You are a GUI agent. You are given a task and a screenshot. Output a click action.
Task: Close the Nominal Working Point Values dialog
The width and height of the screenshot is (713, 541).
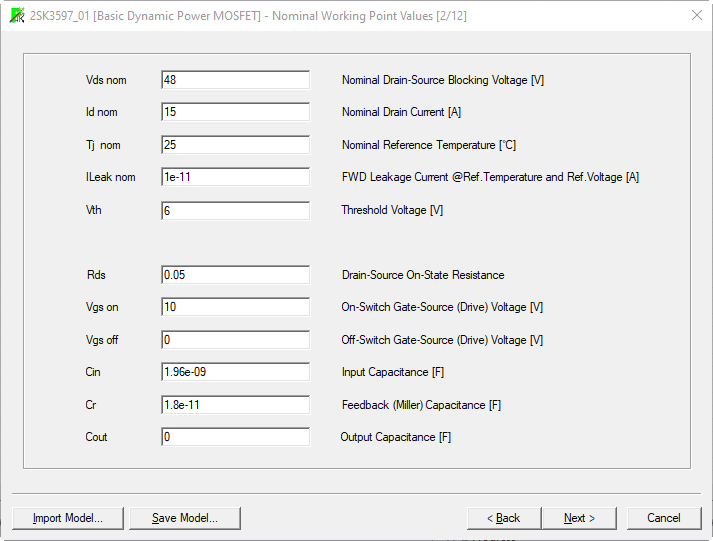[696, 15]
